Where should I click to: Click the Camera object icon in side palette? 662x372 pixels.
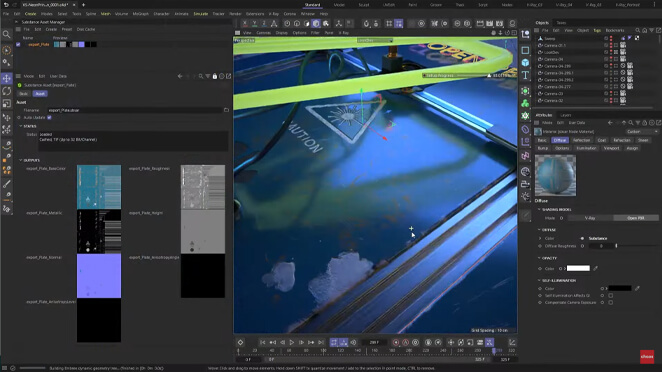525,184
